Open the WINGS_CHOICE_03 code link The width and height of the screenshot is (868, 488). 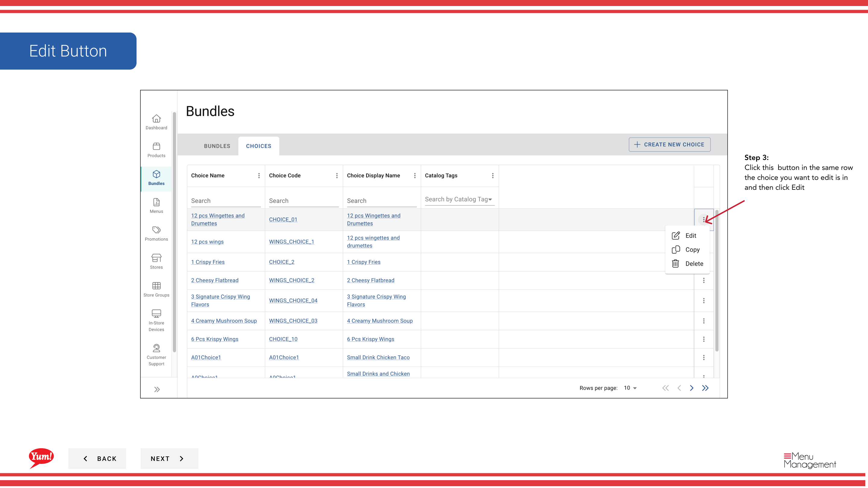coord(293,321)
